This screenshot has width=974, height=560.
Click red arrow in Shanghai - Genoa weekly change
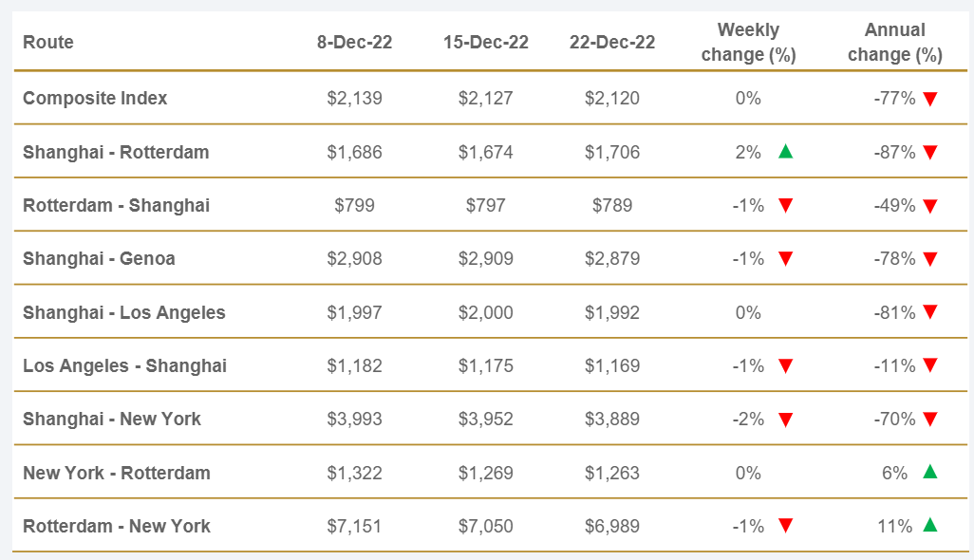point(785,258)
